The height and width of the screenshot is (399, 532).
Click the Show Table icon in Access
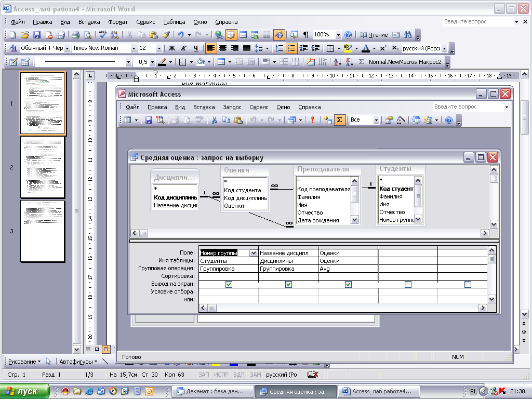click(x=327, y=120)
